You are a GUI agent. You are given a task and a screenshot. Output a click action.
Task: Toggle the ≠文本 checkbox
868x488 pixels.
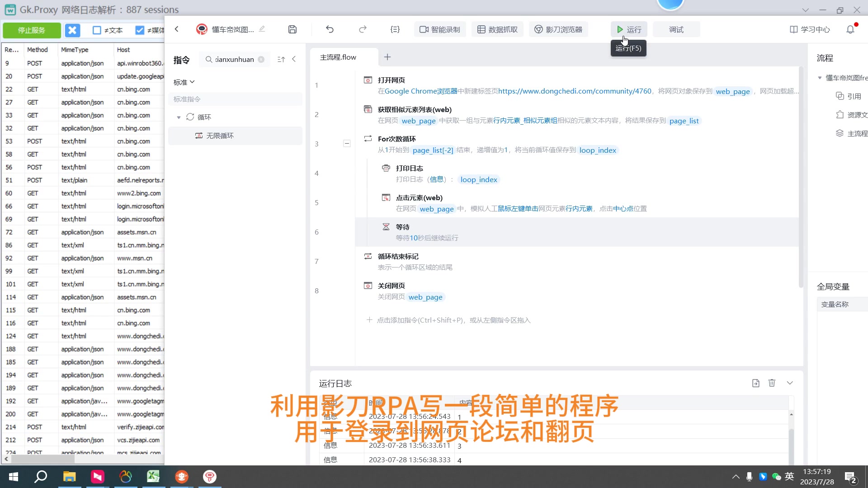(97, 30)
